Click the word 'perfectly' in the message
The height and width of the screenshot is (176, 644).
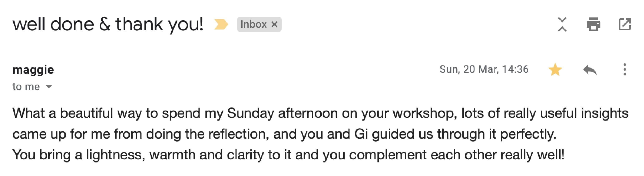tap(528, 134)
